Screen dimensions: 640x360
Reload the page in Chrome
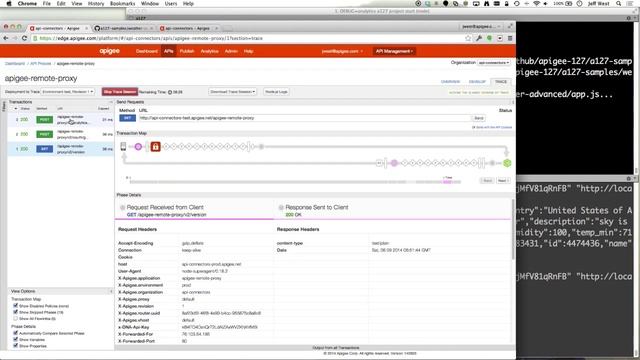[24, 38]
